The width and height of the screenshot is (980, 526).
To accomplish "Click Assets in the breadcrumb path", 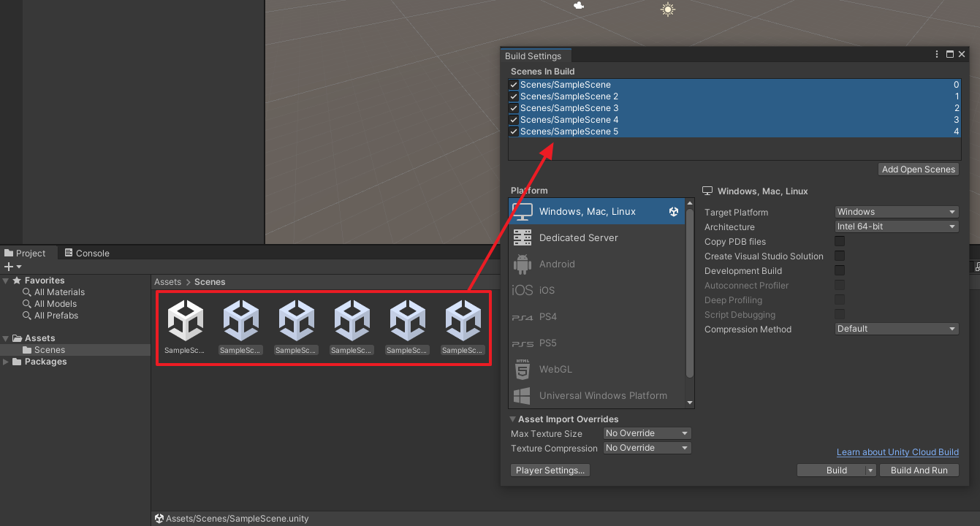I will (x=167, y=282).
